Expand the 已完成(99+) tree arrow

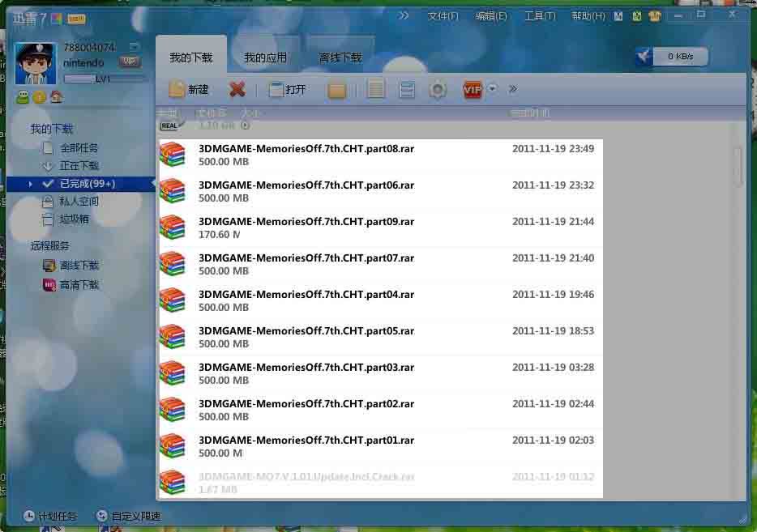coord(31,184)
